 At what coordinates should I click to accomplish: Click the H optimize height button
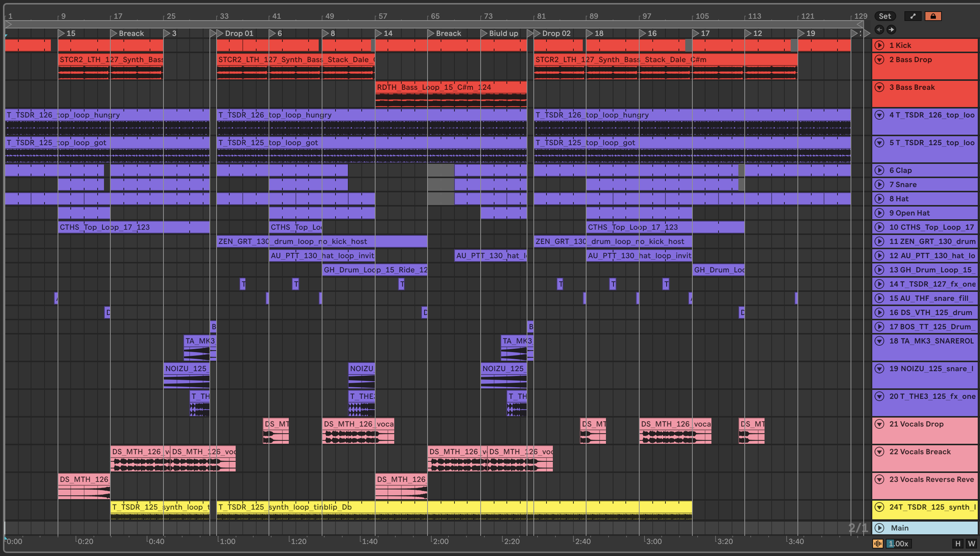coord(958,543)
